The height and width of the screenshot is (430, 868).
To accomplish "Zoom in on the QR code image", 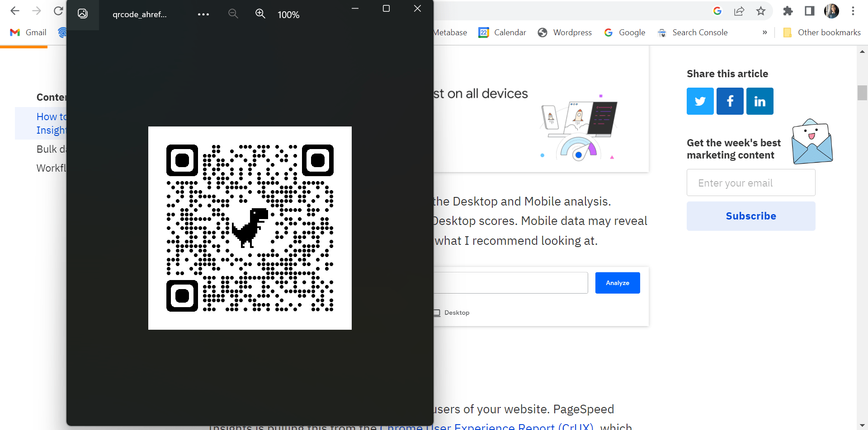I will [260, 14].
